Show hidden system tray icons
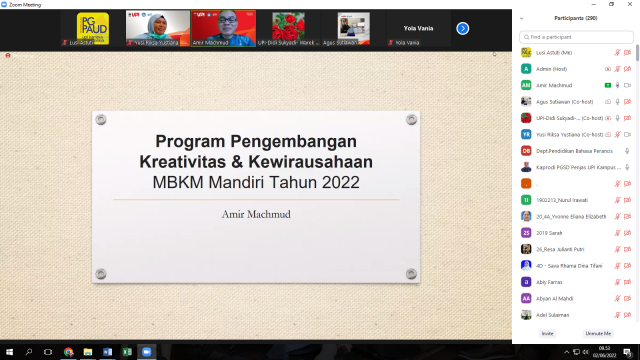This screenshot has width=640, height=360. point(567,352)
